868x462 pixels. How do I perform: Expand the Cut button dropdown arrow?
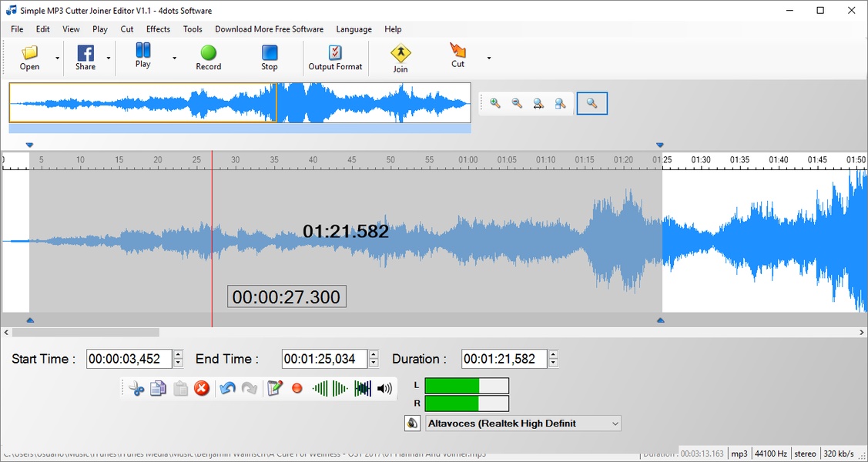(488, 58)
